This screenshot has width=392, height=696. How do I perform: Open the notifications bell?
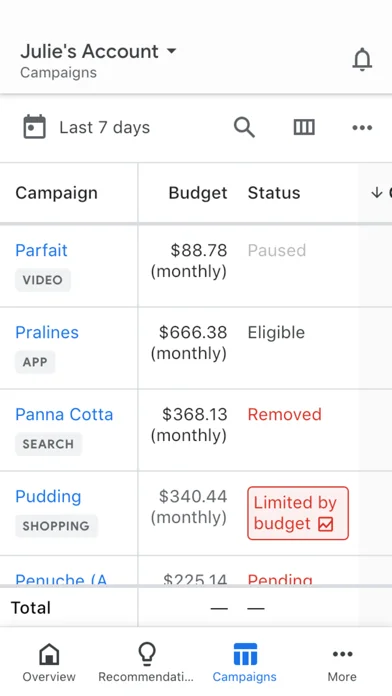pyautogui.click(x=362, y=59)
